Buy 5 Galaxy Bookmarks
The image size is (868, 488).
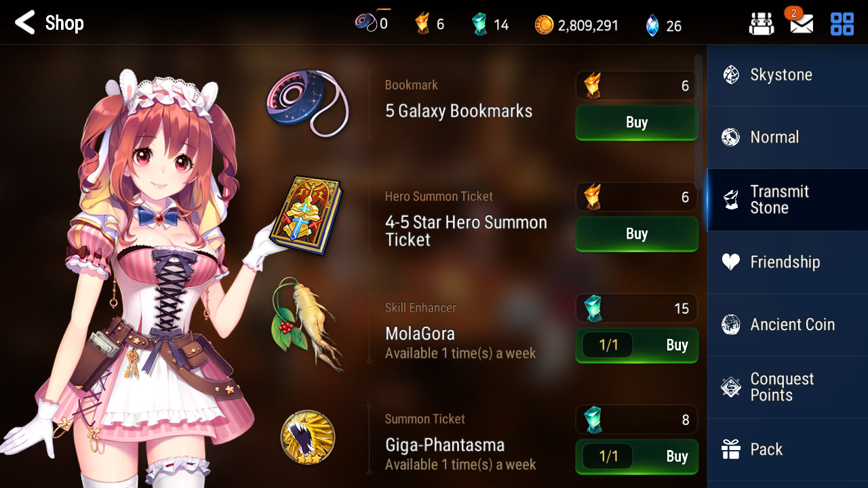(x=637, y=123)
